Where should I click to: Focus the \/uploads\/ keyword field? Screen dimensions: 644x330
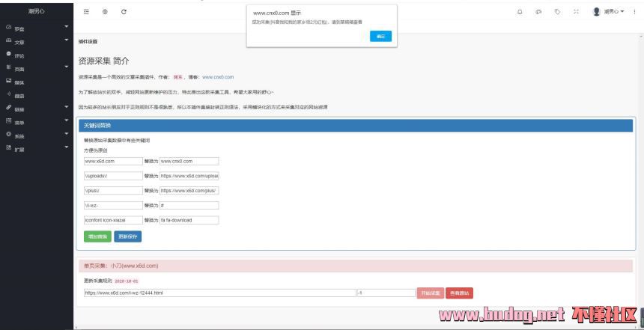(113, 176)
